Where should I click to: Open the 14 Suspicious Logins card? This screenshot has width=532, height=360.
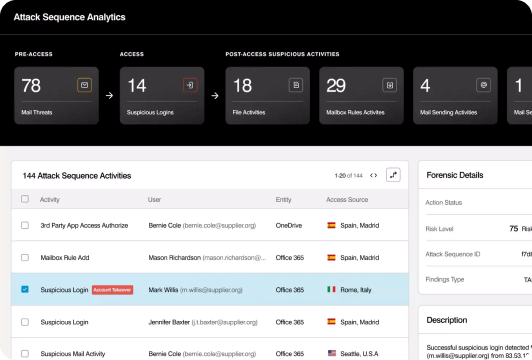coord(162,95)
